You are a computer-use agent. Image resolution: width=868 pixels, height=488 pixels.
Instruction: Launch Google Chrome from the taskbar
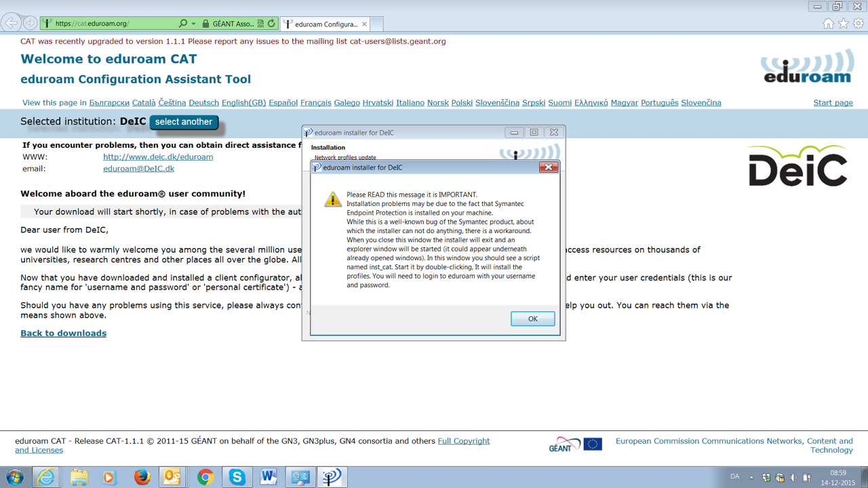click(x=205, y=477)
